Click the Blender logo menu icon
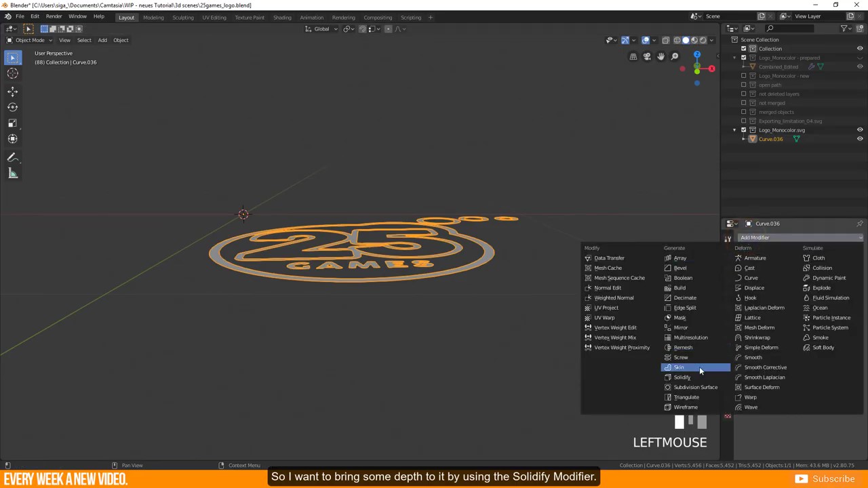The image size is (868, 488). click(x=7, y=16)
